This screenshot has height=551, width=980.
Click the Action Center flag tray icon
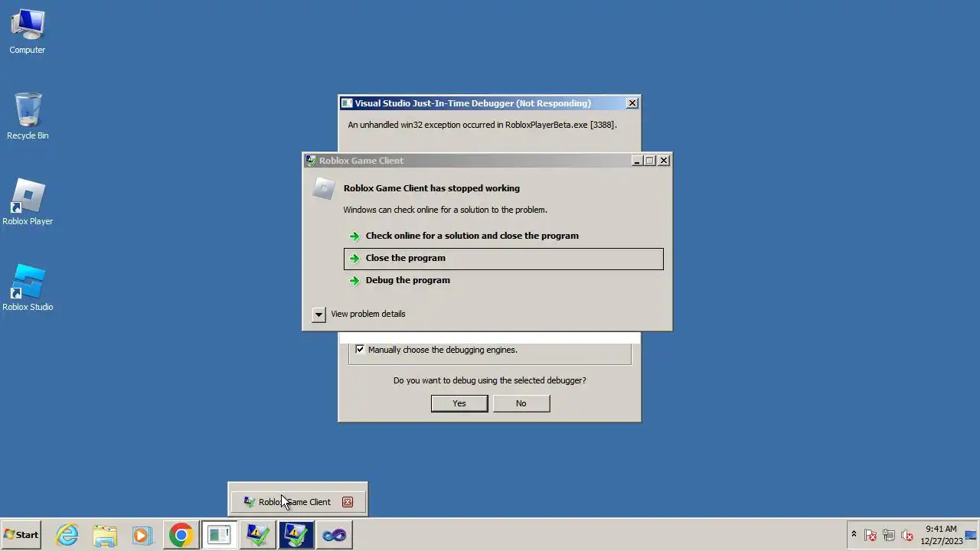[x=871, y=535]
